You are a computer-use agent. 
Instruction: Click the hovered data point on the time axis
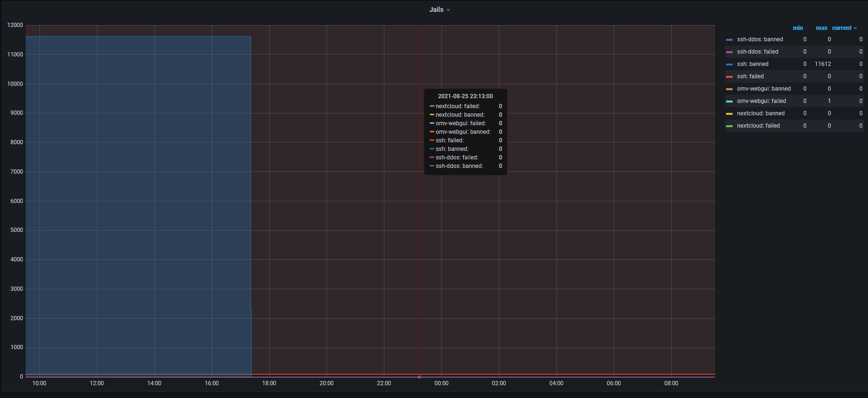click(419, 377)
